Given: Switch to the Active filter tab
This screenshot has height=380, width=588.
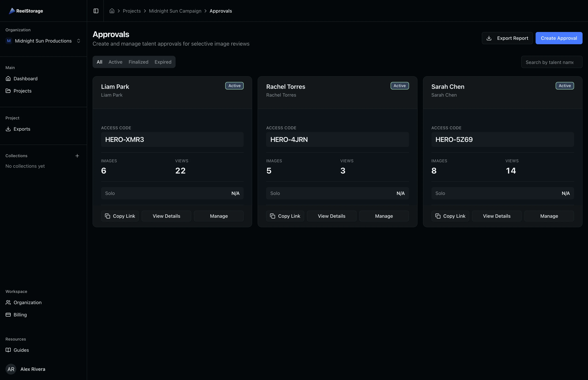Looking at the screenshot, I should click(115, 62).
